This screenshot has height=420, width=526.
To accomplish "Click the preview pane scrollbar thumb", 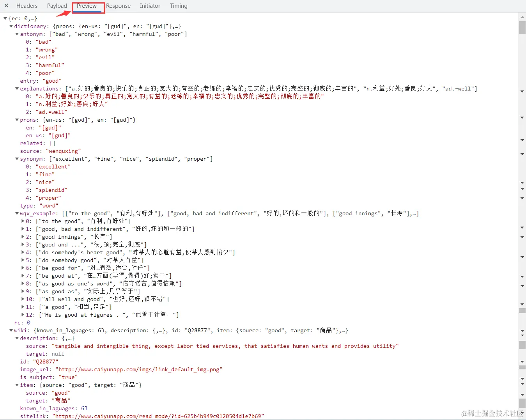I will pos(522,27).
